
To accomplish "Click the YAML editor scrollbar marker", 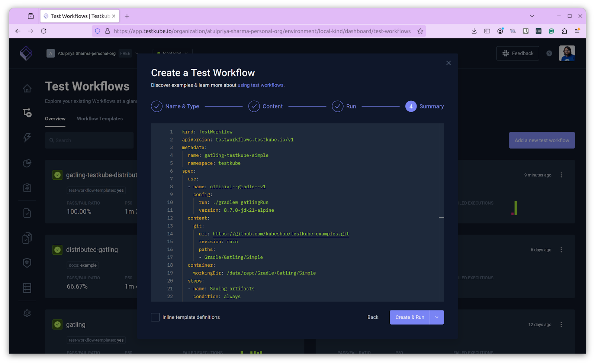I will [x=441, y=218].
